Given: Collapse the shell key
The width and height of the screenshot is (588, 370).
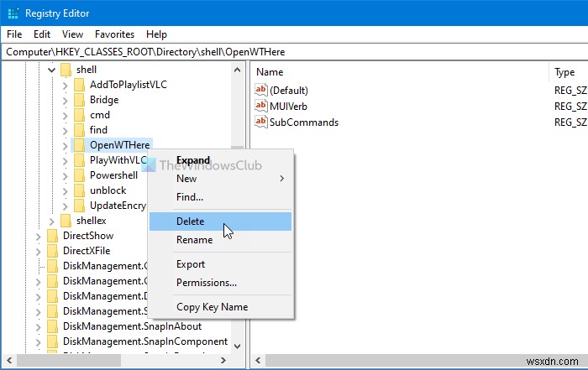Looking at the screenshot, I should (52, 70).
